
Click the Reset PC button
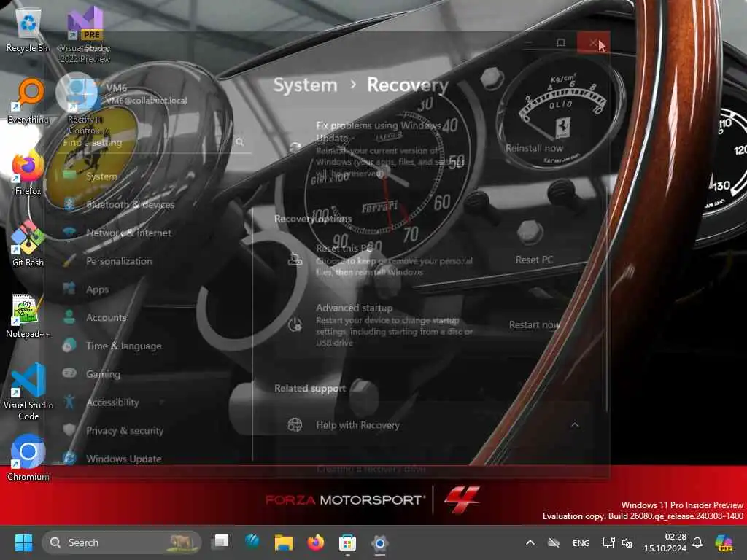point(534,260)
